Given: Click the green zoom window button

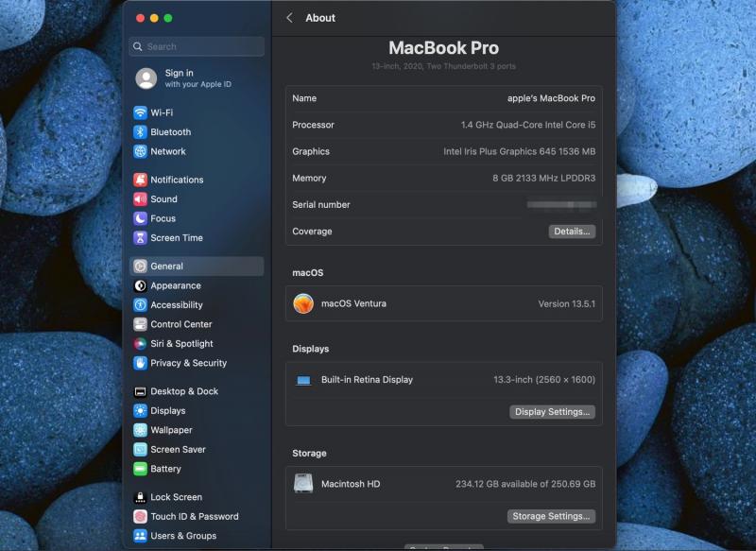Looking at the screenshot, I should coord(168,18).
